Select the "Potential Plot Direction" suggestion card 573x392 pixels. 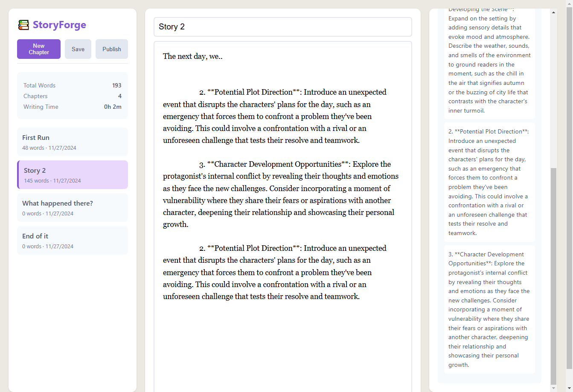tap(489, 182)
